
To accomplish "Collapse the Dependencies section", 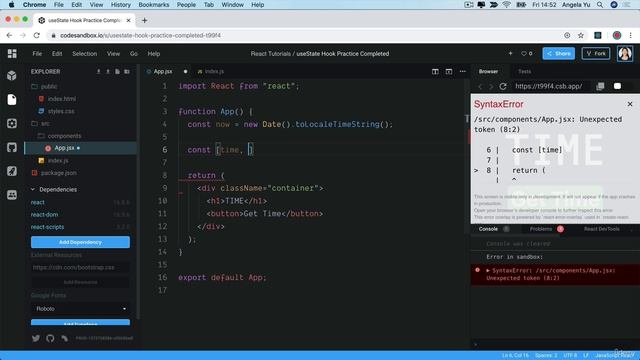I will click(x=33, y=189).
